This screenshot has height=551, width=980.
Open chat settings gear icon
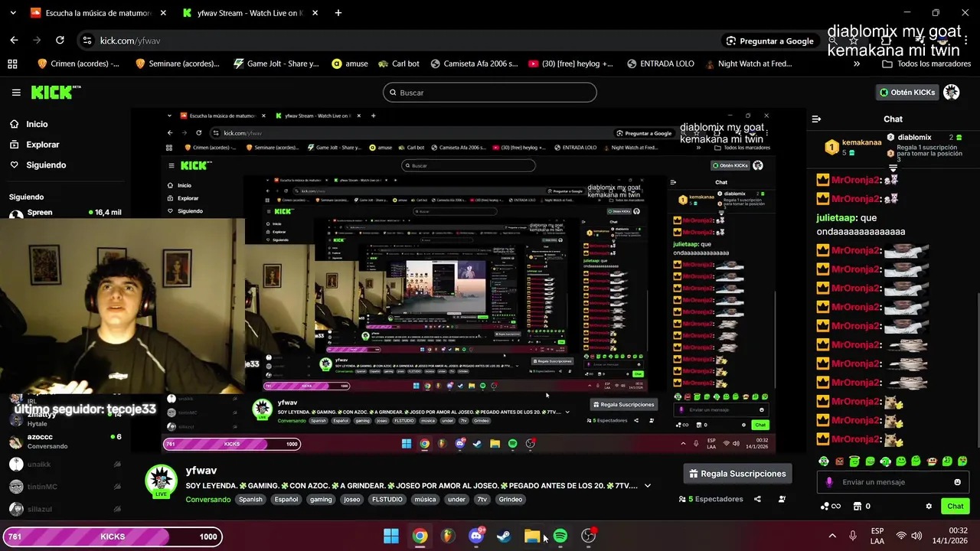[x=929, y=507]
